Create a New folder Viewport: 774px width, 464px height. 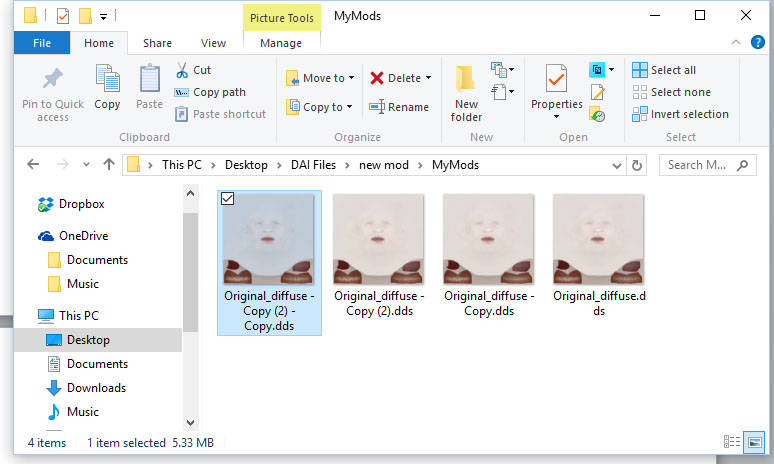pyautogui.click(x=465, y=94)
